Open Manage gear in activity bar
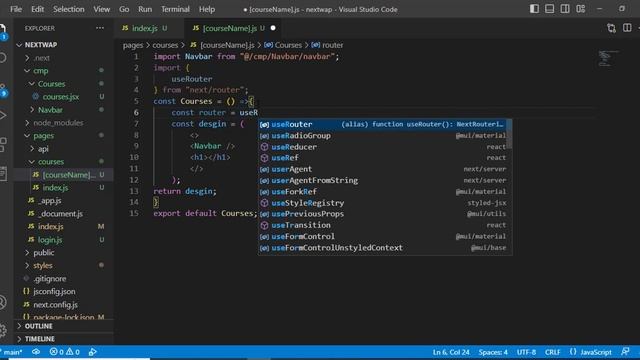 (x=3, y=330)
